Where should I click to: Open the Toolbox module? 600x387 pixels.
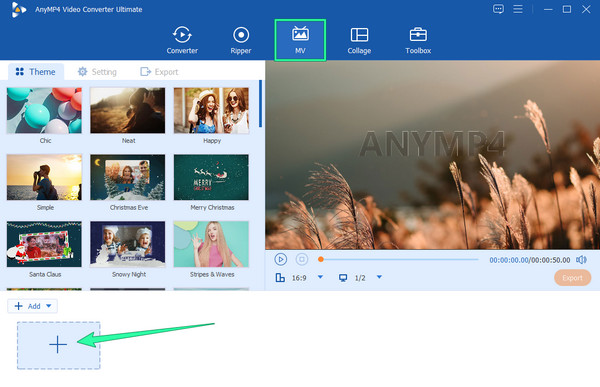point(418,40)
